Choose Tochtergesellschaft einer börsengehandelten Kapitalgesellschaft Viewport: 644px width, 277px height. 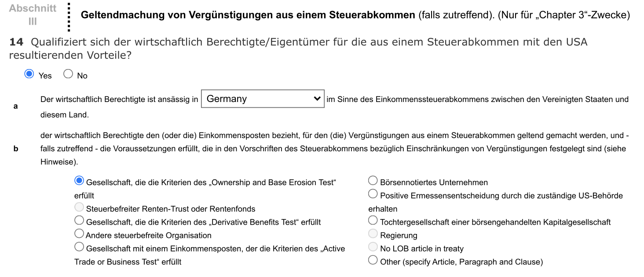point(373,220)
